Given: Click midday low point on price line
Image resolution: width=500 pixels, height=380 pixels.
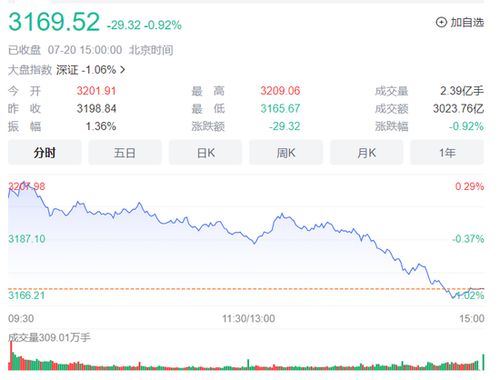Looking at the screenshot, I should pyautogui.click(x=255, y=243).
